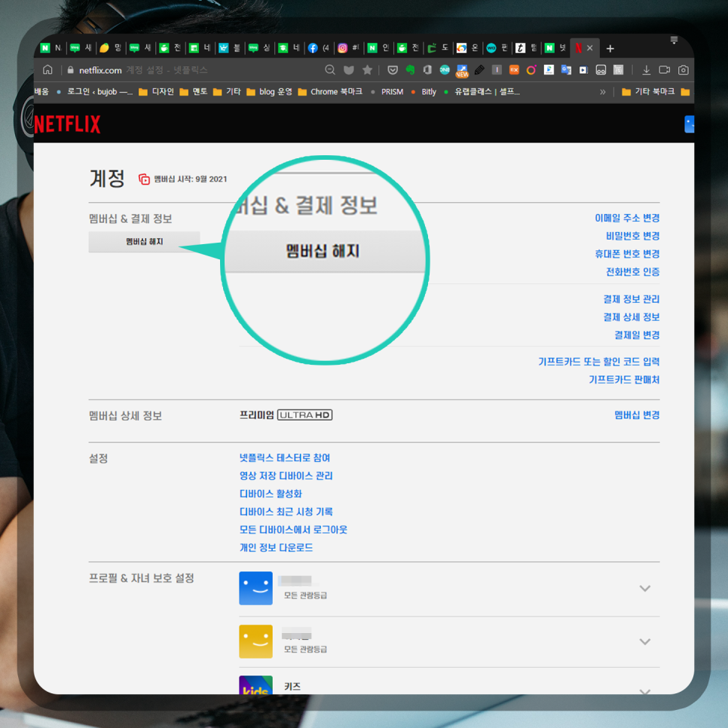Expand the blue avatar profile row

[644, 589]
